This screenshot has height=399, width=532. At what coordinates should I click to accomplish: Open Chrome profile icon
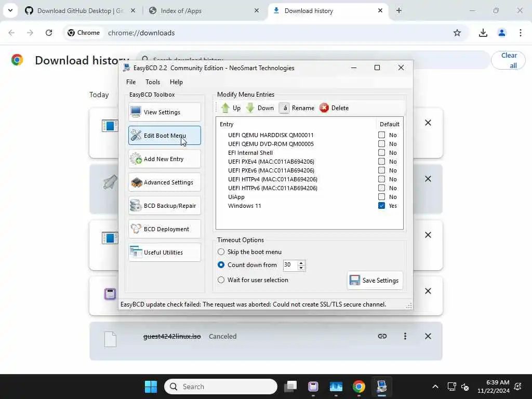point(502,33)
